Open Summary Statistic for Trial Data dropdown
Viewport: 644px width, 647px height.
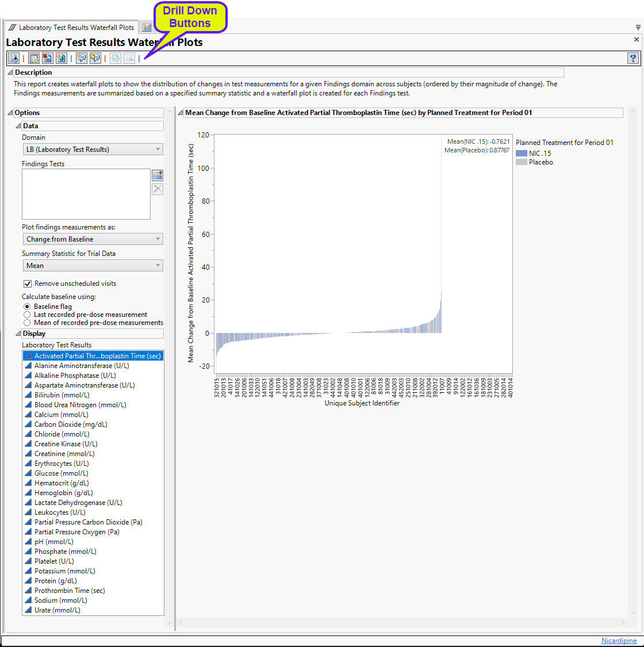click(x=93, y=266)
